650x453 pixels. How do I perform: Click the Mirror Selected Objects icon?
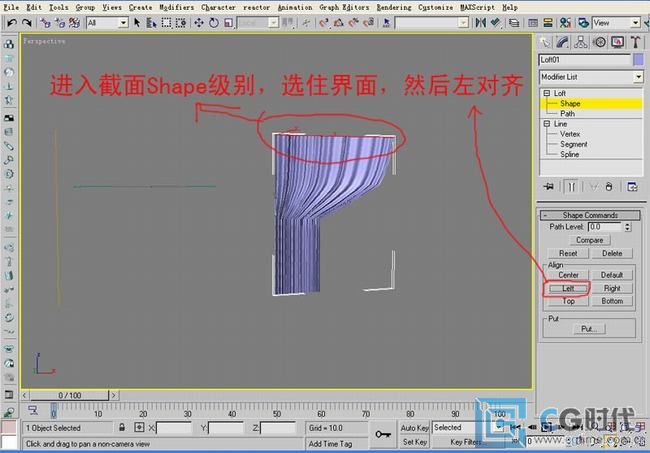[480, 23]
